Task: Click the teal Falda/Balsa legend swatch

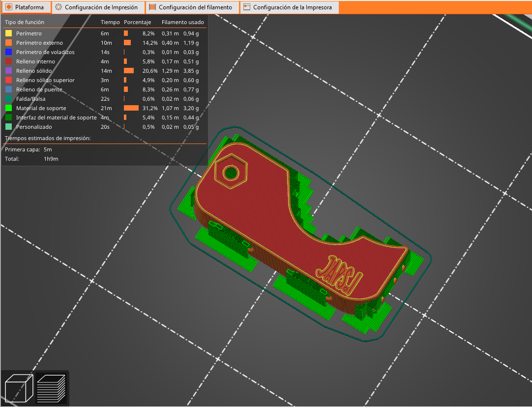Action: point(8,99)
